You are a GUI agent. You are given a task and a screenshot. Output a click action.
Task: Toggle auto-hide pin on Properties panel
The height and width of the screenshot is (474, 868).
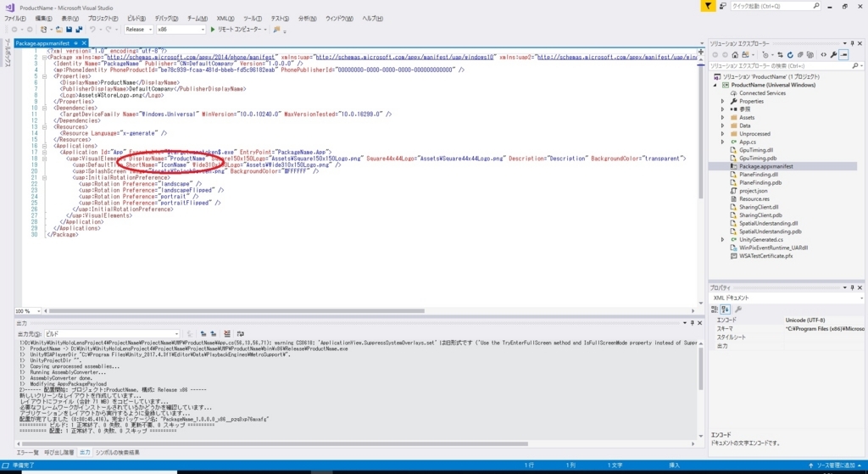853,288
